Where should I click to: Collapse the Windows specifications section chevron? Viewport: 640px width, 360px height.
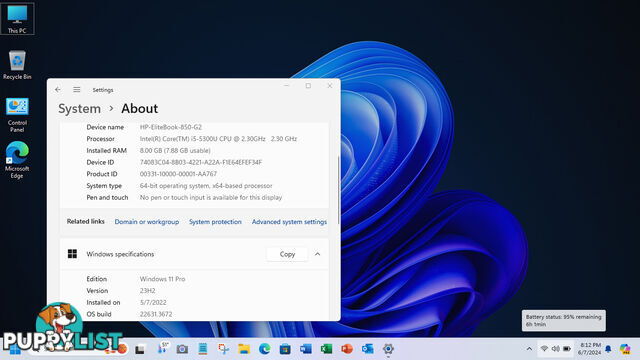point(318,254)
